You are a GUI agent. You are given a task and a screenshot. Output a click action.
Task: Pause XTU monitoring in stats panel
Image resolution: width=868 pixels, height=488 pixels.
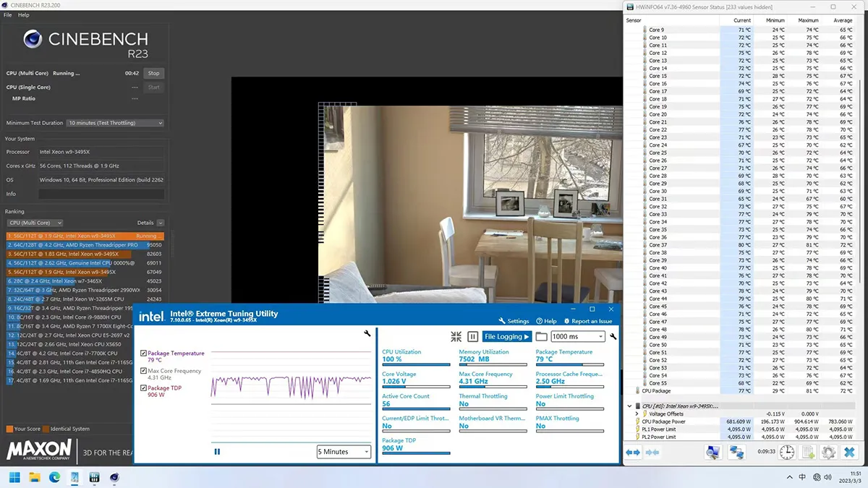pyautogui.click(x=472, y=336)
